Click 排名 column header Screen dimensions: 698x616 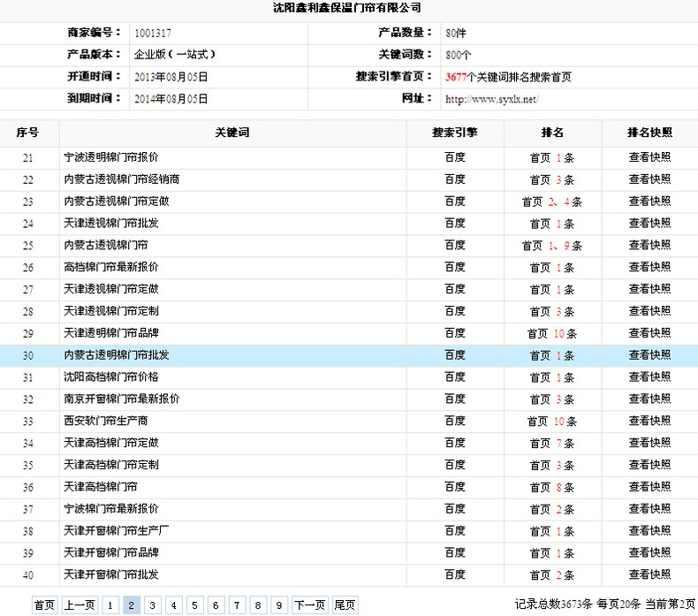[552, 133]
